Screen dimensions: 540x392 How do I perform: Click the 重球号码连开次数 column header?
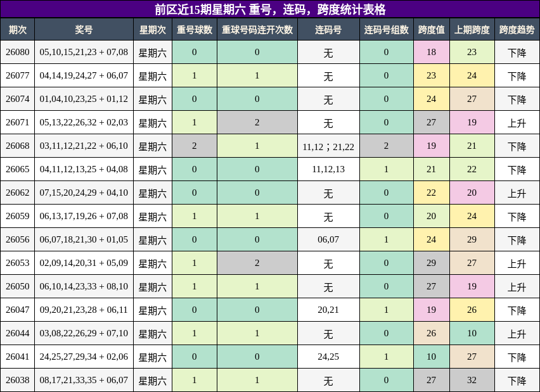tap(257, 30)
